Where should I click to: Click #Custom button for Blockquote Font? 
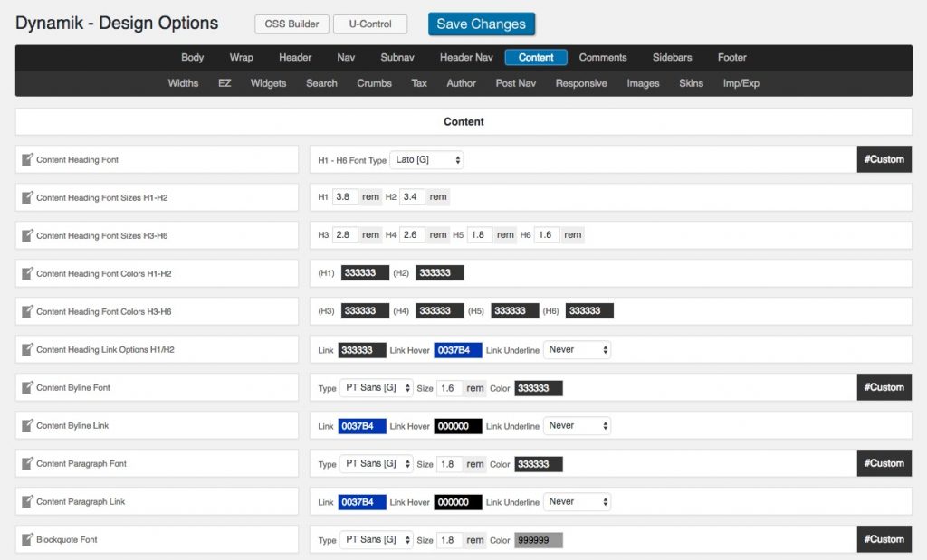(884, 539)
